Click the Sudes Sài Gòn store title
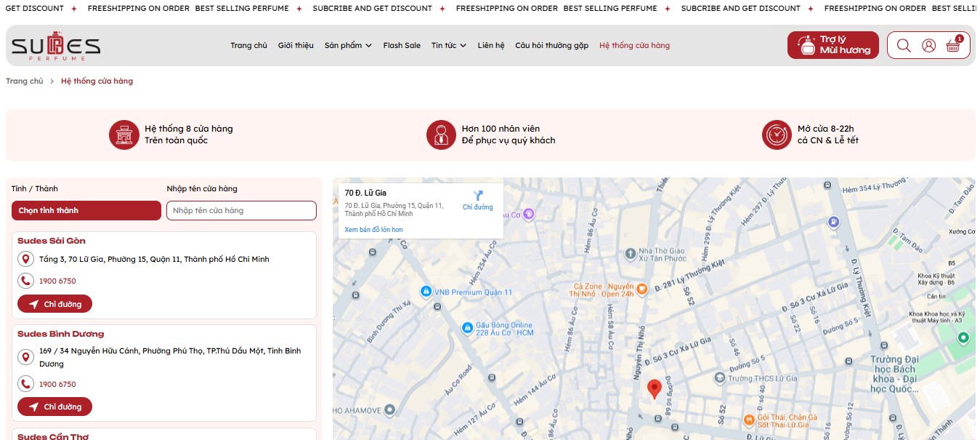980x440 pixels. point(52,241)
